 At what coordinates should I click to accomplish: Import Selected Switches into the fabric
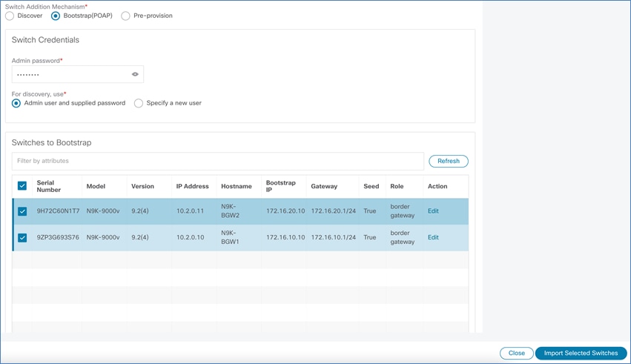[581, 353]
